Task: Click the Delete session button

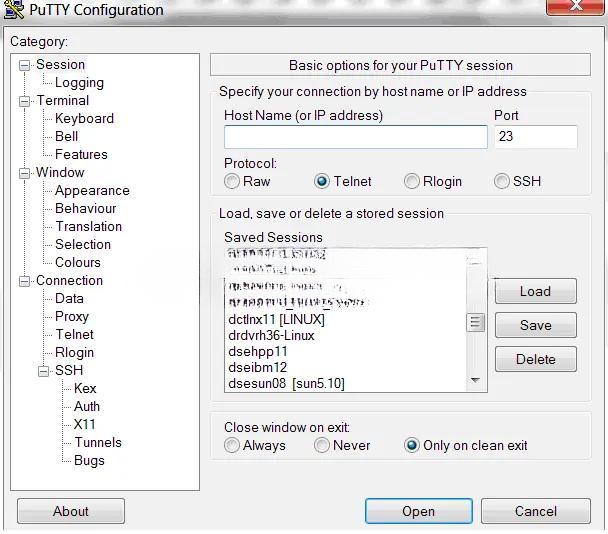Action: pyautogui.click(x=535, y=359)
